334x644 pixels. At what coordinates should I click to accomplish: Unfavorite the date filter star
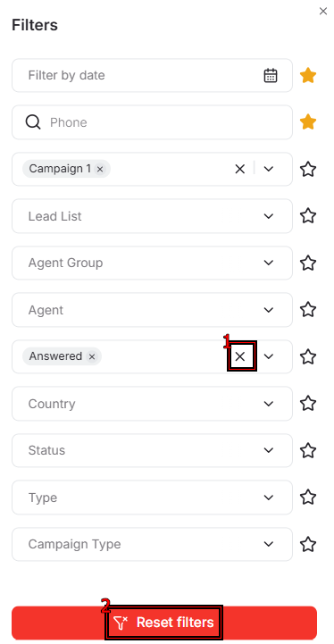coord(308,76)
